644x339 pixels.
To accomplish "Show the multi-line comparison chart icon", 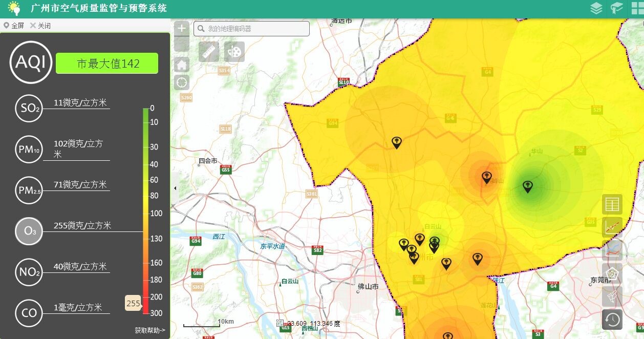I will (612, 250).
